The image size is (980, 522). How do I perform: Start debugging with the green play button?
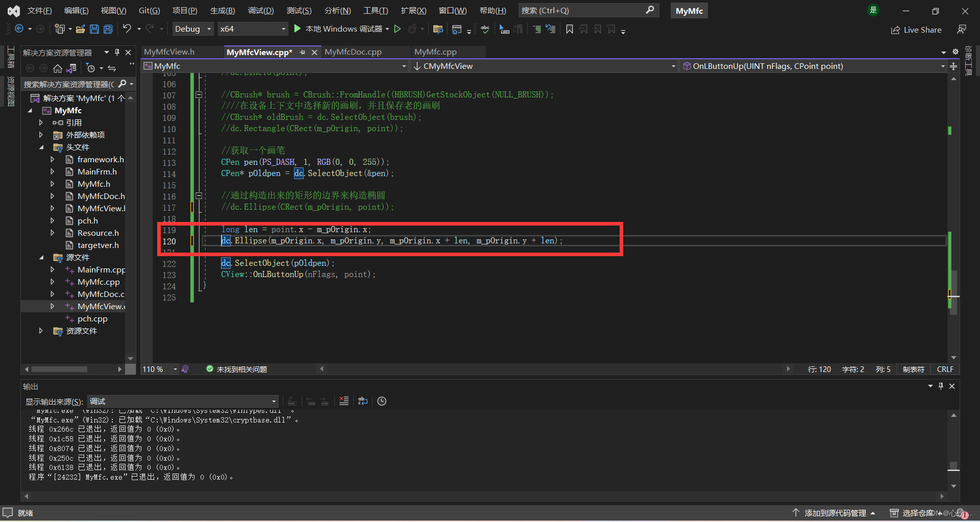point(297,29)
